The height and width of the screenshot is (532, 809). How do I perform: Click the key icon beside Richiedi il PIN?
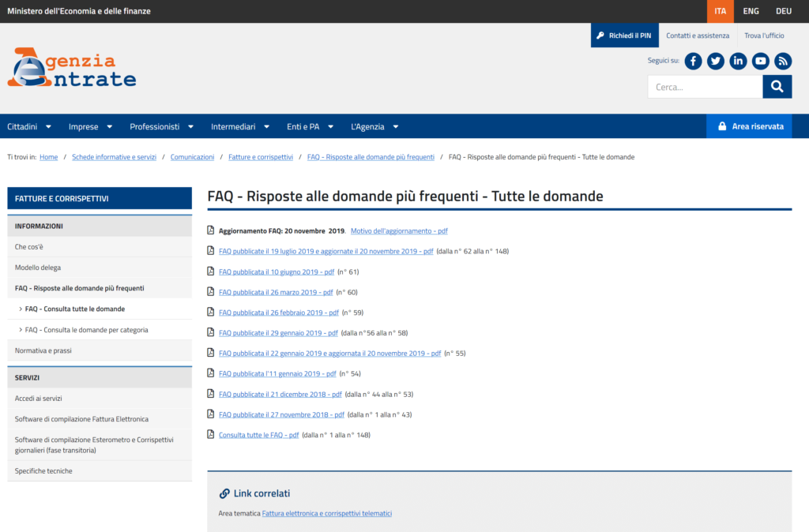[x=600, y=36]
